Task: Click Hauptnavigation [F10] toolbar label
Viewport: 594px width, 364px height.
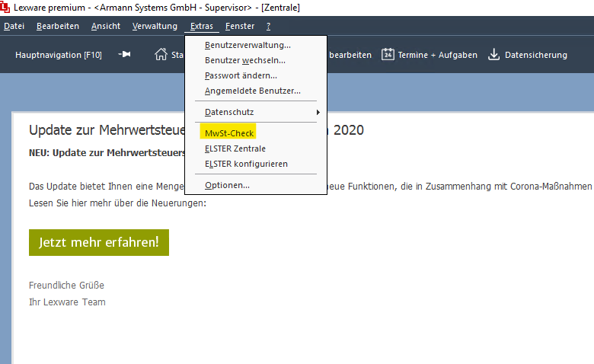Action: pyautogui.click(x=59, y=55)
